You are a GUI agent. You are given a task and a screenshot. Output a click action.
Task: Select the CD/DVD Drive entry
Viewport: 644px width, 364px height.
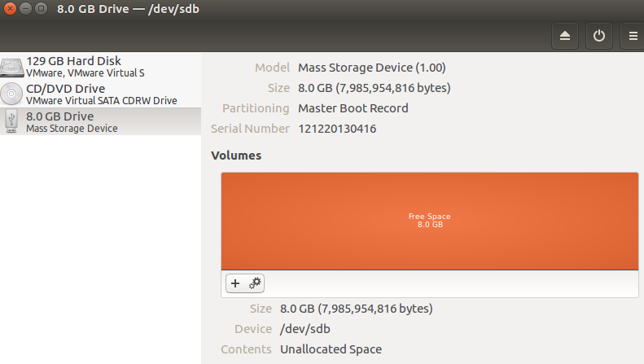click(101, 94)
